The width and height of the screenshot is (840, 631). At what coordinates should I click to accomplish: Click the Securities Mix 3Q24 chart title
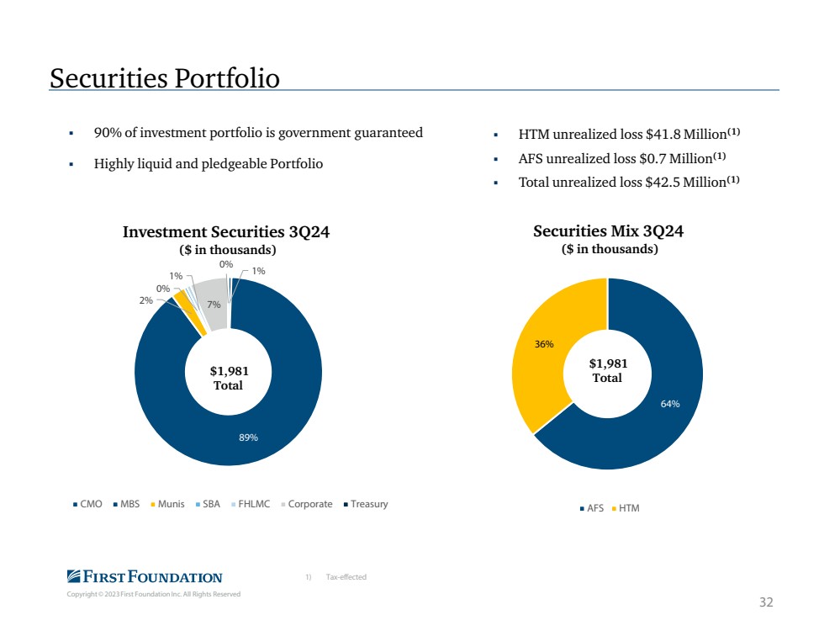click(608, 231)
